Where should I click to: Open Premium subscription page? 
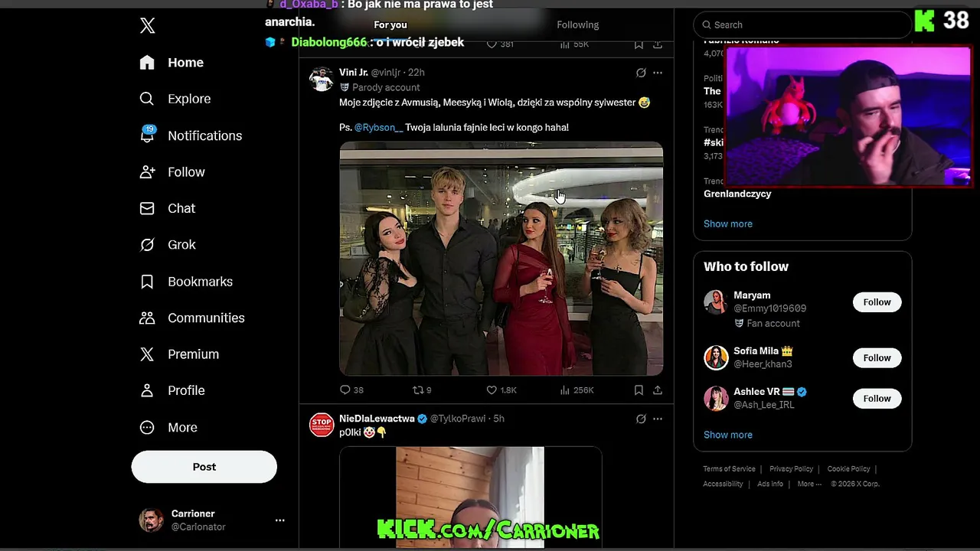click(179, 354)
